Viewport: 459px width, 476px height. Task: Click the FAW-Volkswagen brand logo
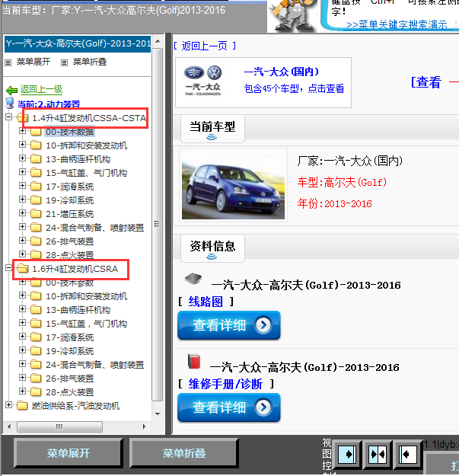click(x=202, y=81)
